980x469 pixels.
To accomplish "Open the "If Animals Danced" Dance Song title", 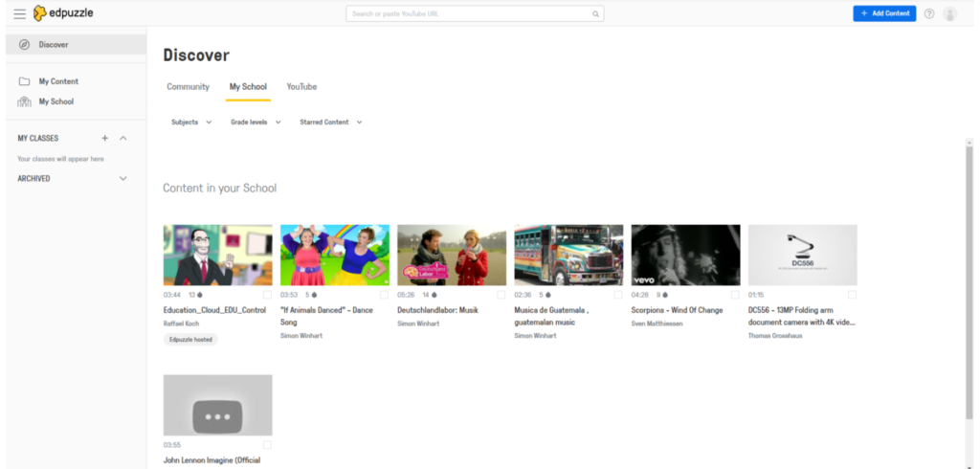I will (326, 317).
